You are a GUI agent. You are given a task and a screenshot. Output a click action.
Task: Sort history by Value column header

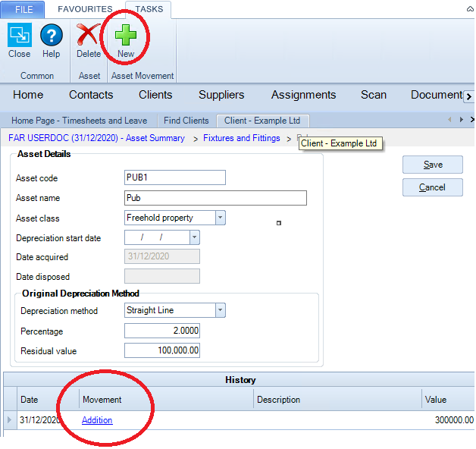[x=449, y=399]
